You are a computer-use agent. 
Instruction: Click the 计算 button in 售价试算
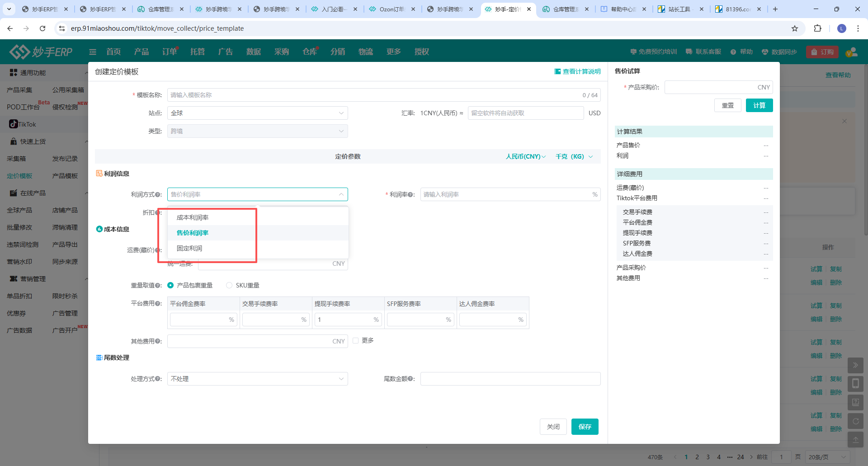pos(759,105)
